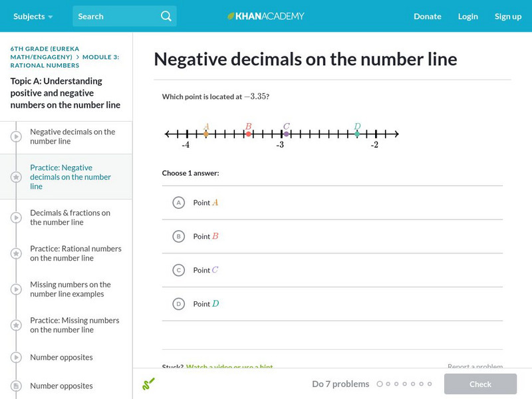Click the star icon beside "Practice: Rational numbers on the number line"
Viewport: 532px width, 399px height.
point(15,253)
